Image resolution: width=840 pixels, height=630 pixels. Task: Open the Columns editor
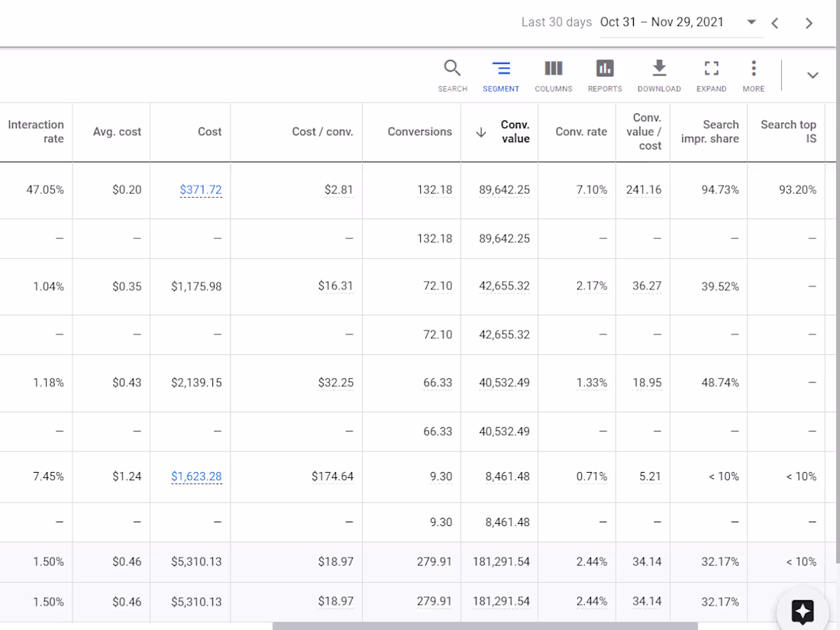coord(554,76)
